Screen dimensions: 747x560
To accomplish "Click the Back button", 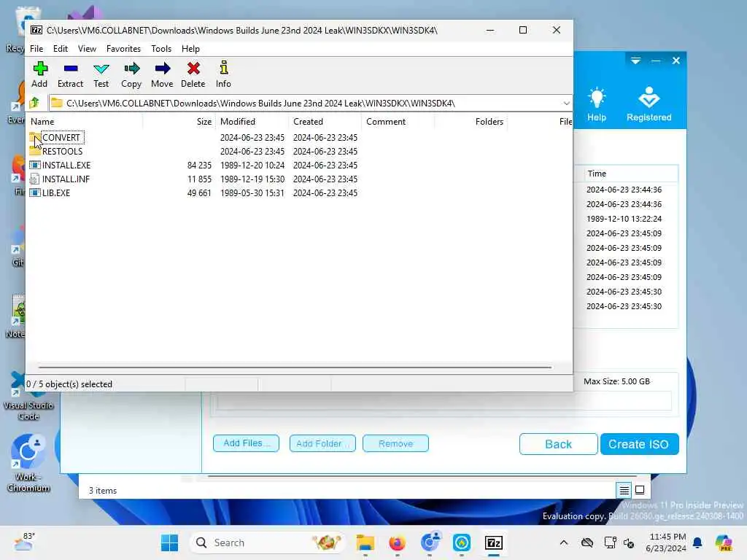I will tap(558, 444).
